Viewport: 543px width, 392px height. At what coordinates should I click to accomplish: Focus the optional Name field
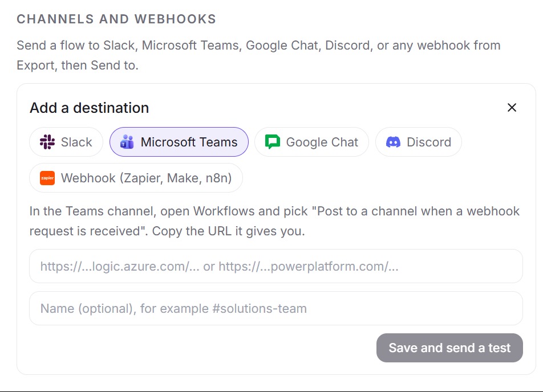[276, 308]
